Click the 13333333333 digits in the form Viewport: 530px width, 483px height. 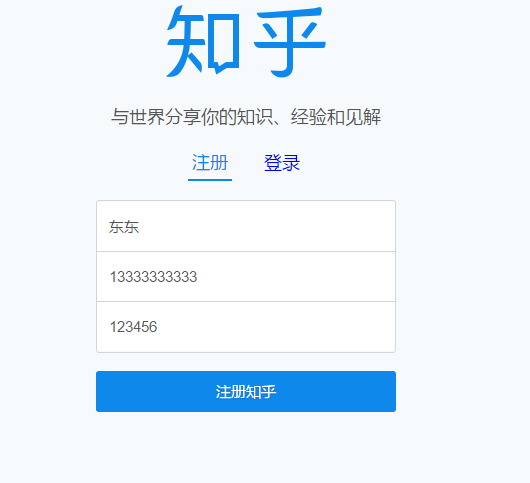click(x=153, y=277)
